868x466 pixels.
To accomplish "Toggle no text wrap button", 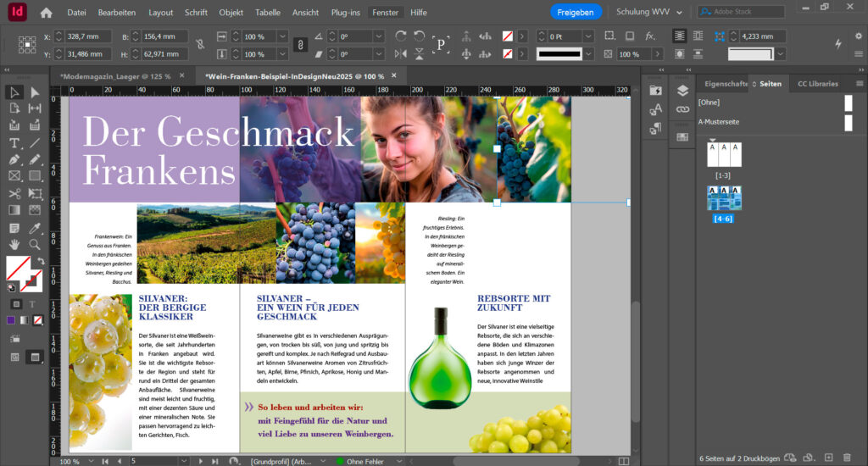I will [679, 36].
